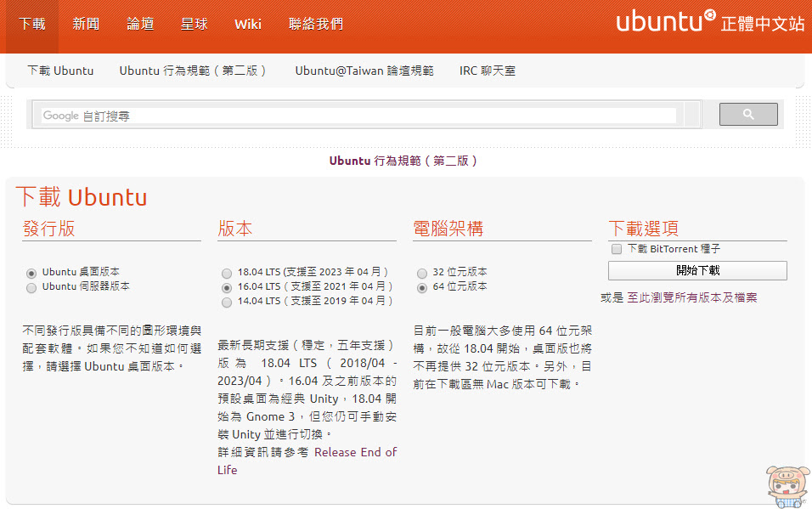Screen dimensions: 812x509
Task: Select 32 位元版本 architecture
Action: 422,273
